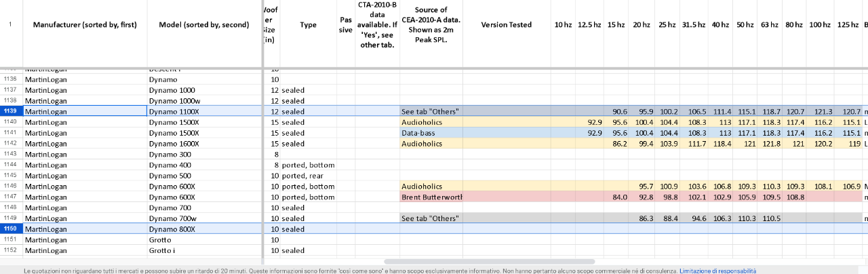Click the "31.5 hz" column header
Screen dimensions: 868x274
[693, 24]
